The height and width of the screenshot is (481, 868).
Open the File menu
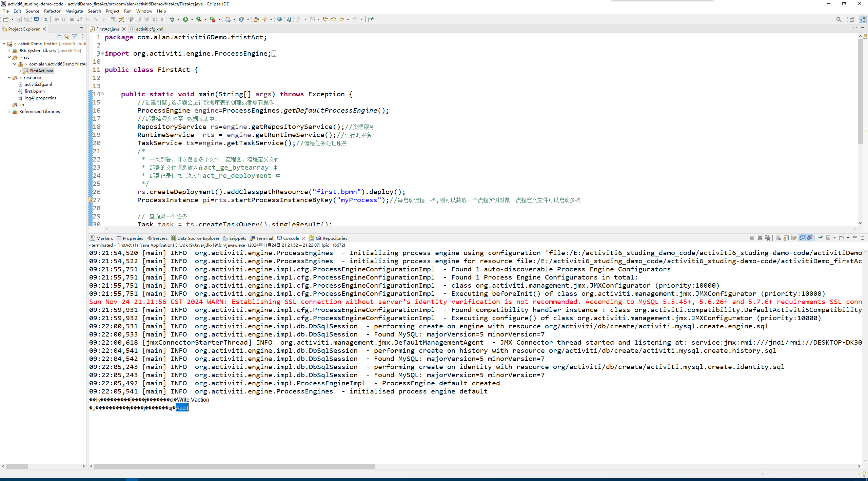(5, 11)
